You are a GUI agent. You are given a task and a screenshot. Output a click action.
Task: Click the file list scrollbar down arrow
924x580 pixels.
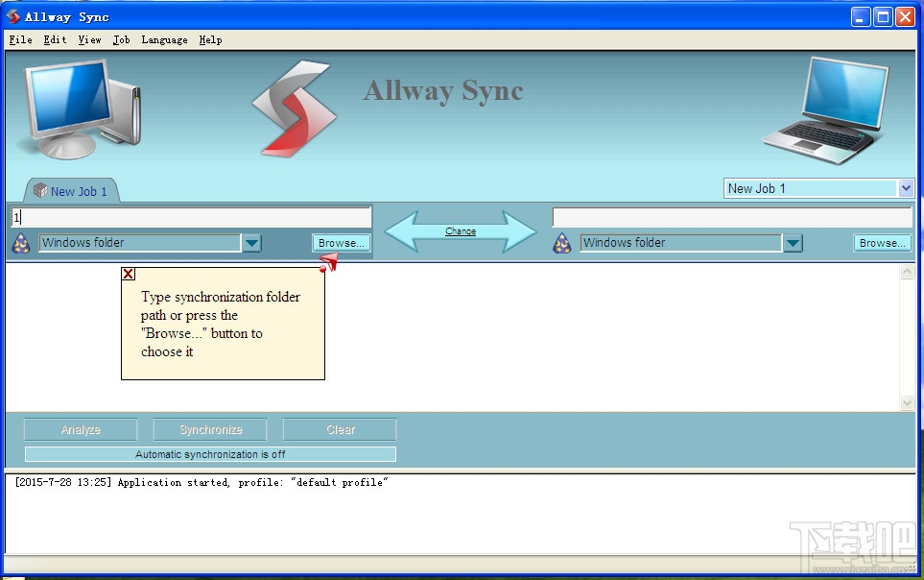[x=907, y=403]
